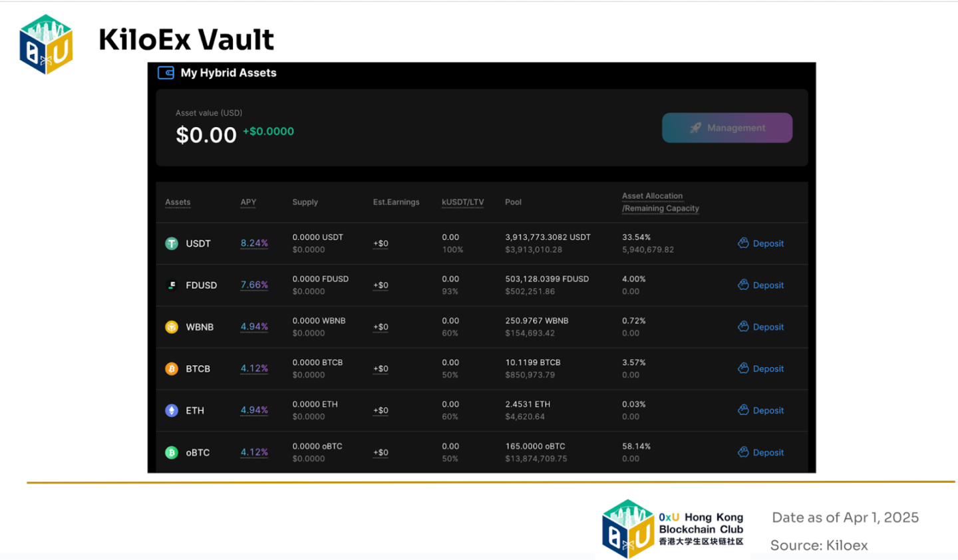Click the 0.0000 WBNB supply value

(319, 321)
